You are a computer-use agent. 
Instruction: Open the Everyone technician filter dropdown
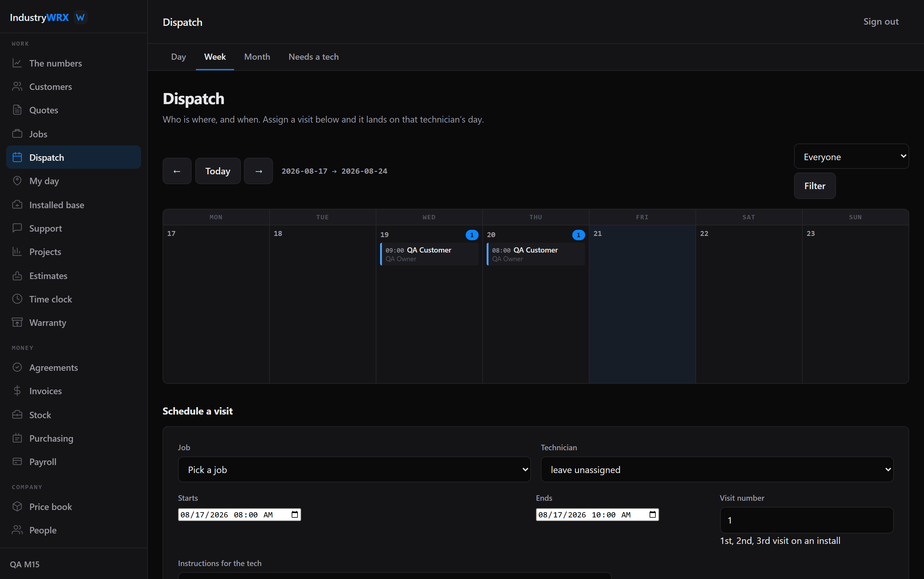coord(851,157)
